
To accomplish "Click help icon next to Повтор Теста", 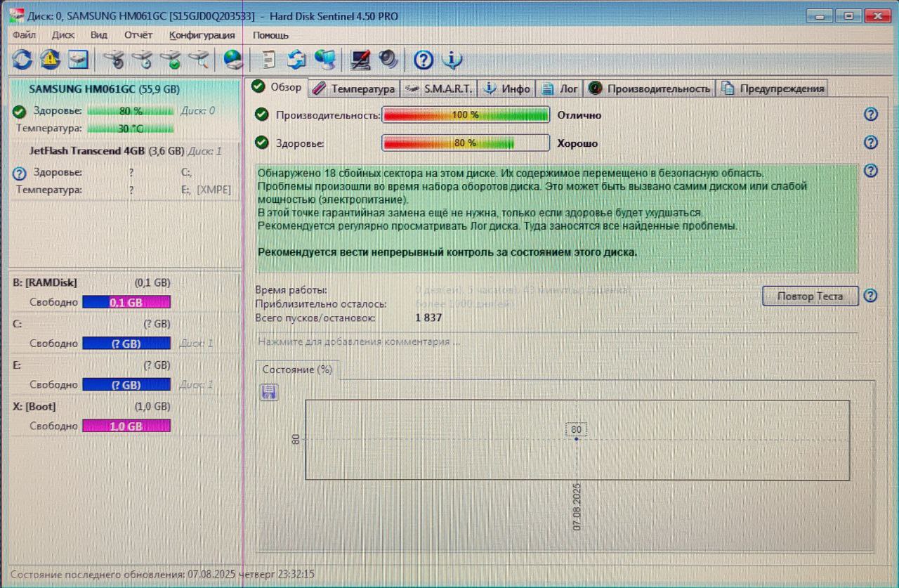I will point(871,296).
